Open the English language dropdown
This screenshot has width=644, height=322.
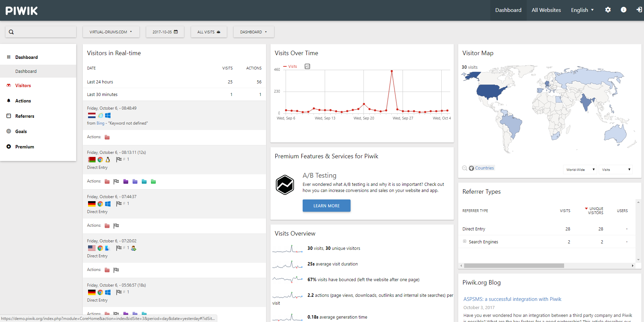coord(582,10)
